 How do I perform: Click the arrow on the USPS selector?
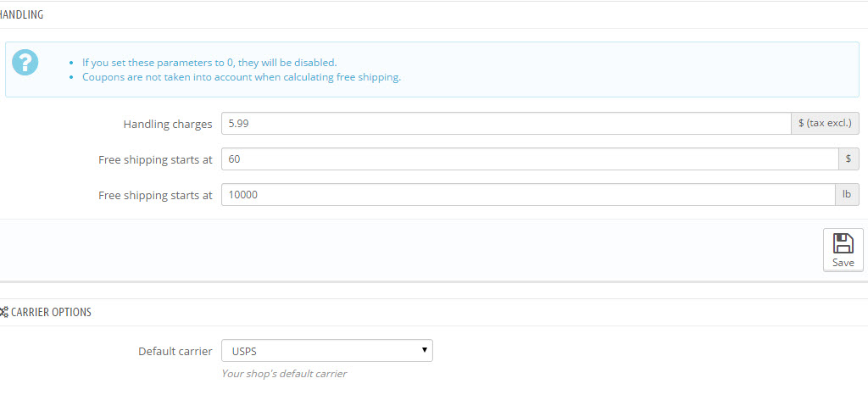(423, 351)
